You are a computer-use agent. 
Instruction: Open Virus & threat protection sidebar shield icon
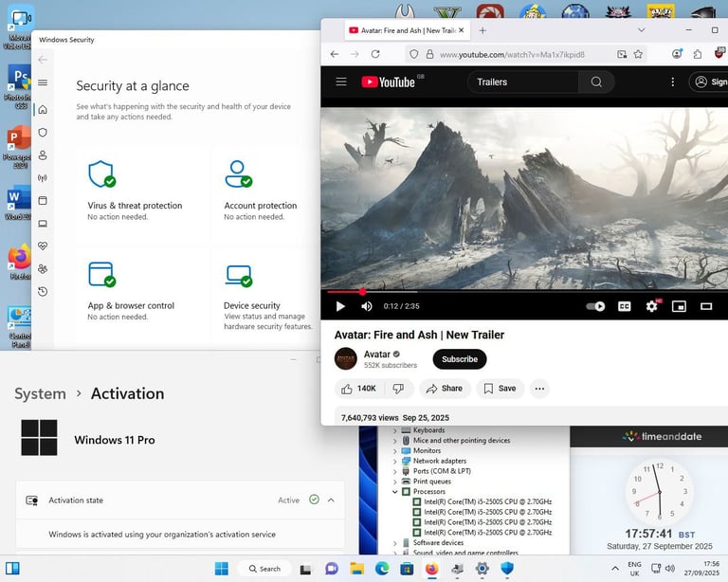point(43,133)
